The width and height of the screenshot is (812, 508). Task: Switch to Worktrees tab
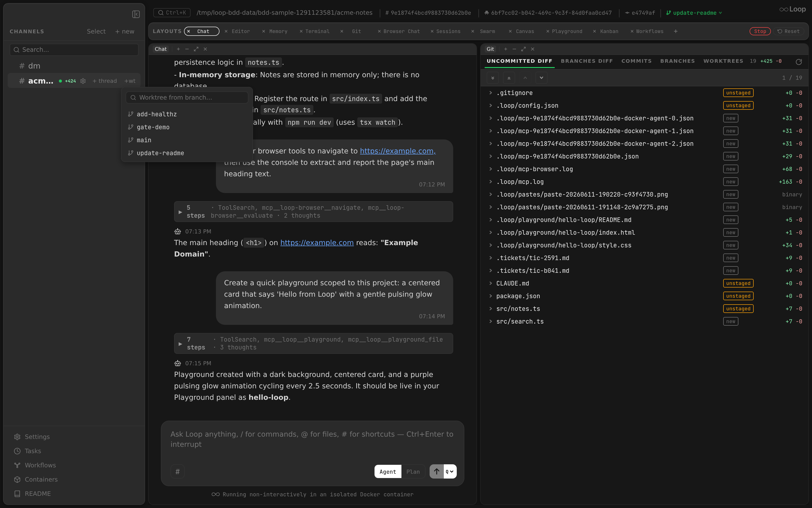pyautogui.click(x=723, y=61)
